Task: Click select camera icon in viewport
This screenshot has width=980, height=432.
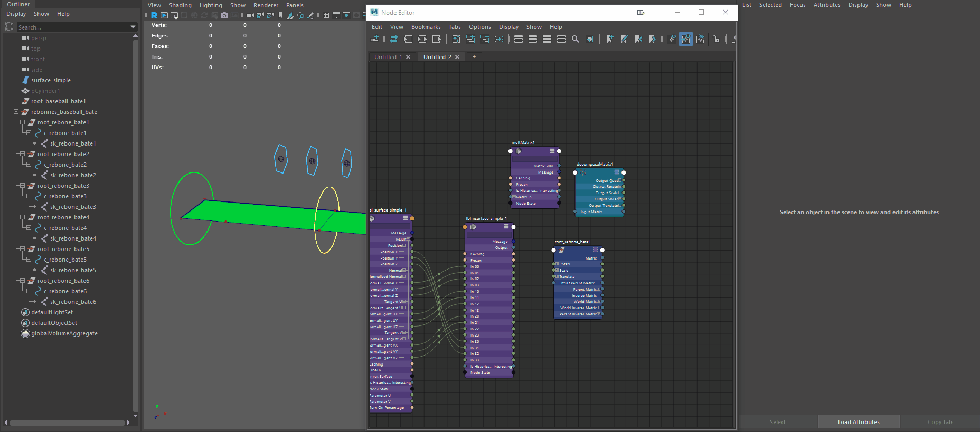Action: [x=250, y=15]
